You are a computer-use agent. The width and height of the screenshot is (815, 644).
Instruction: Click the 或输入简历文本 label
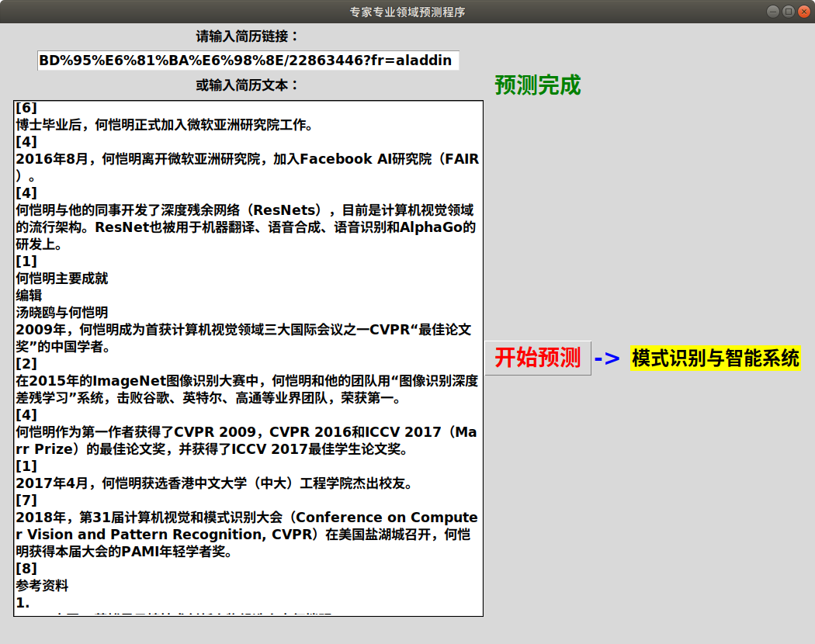point(247,85)
